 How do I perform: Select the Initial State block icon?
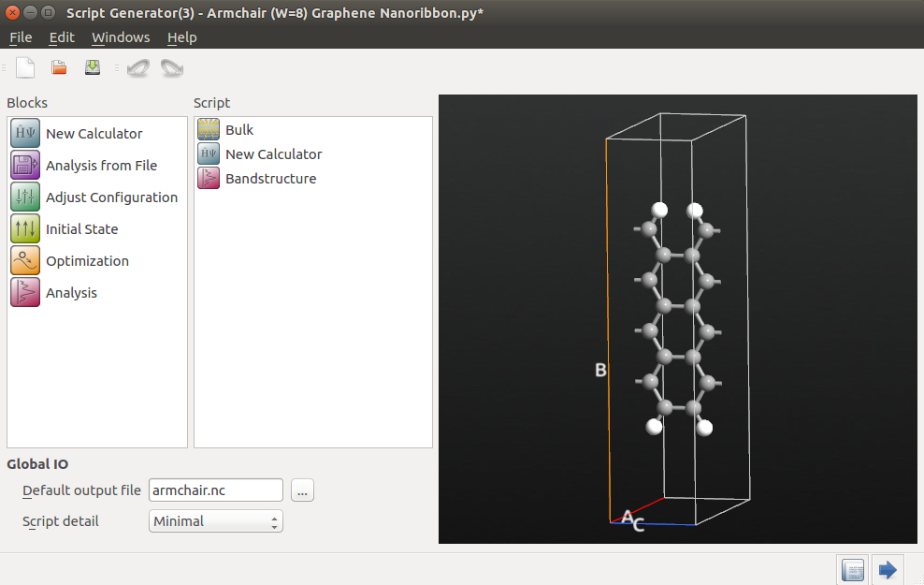point(24,228)
